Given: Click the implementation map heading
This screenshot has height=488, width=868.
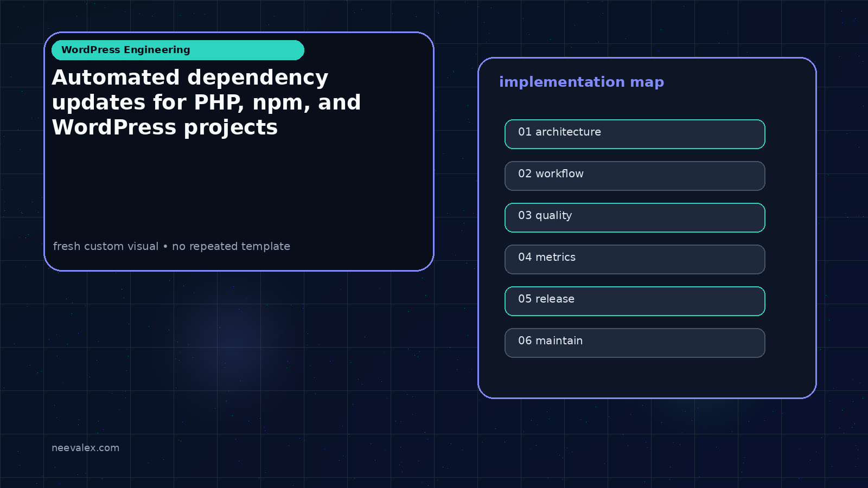Looking at the screenshot, I should 582,82.
